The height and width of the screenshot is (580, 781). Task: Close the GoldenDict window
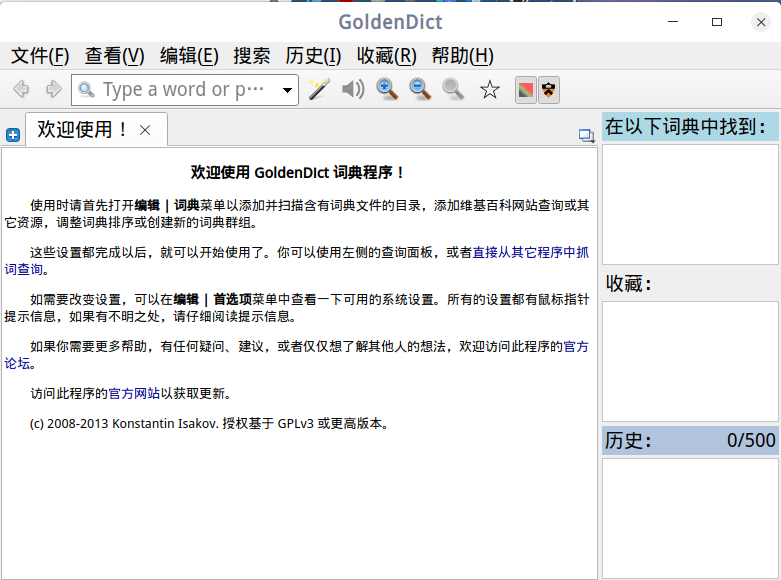click(x=761, y=22)
